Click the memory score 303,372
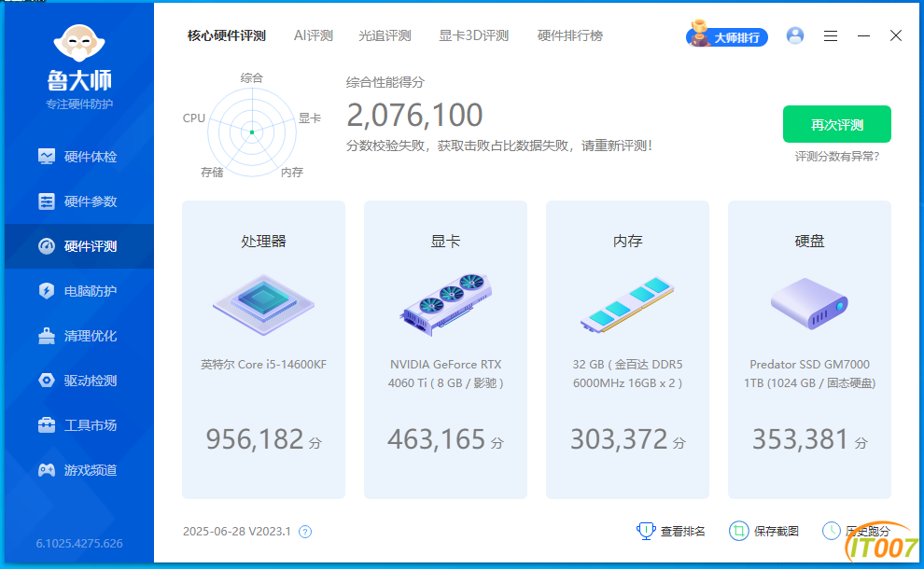The image size is (924, 569). pos(619,438)
